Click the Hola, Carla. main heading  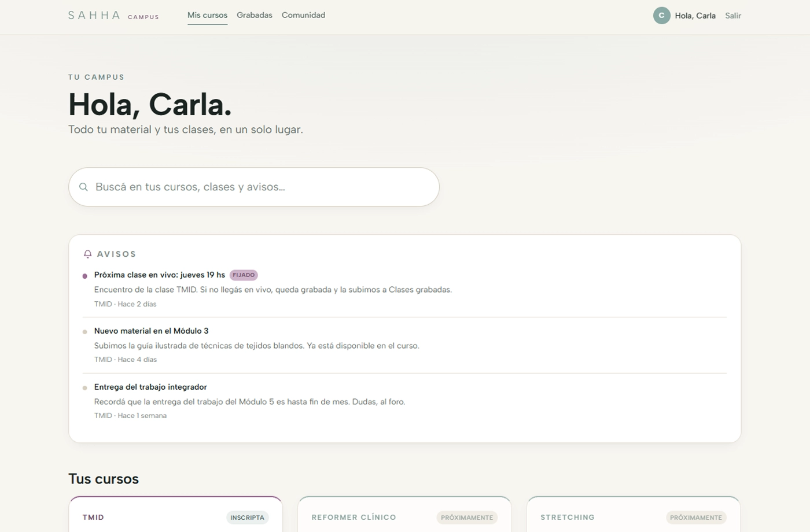pos(150,105)
